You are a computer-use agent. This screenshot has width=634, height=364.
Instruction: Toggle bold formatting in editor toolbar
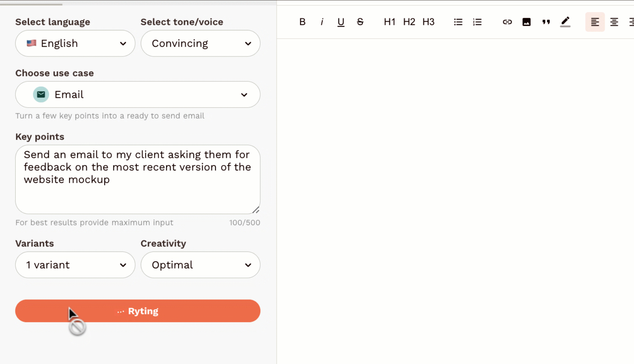coord(302,22)
